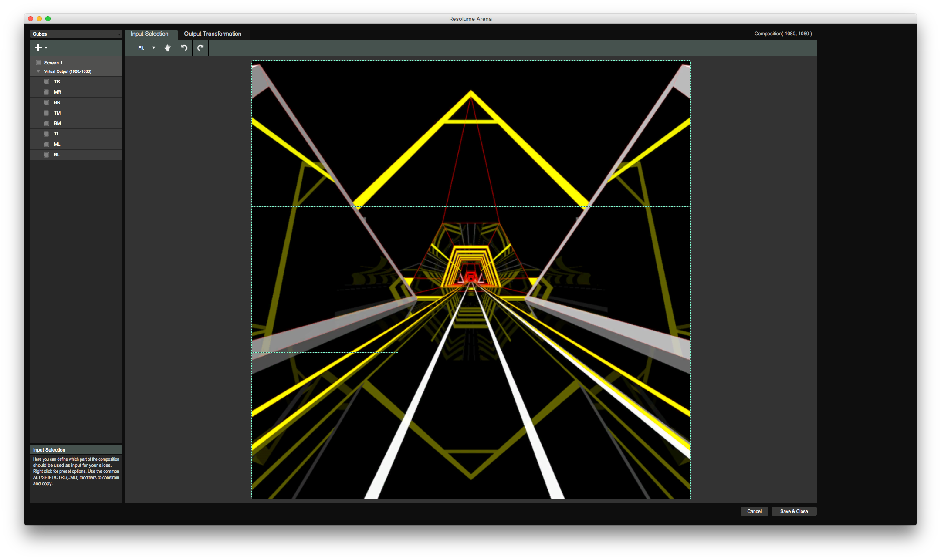This screenshot has width=941, height=560.
Task: Open the Cubes preset dropdown
Action: click(x=76, y=34)
